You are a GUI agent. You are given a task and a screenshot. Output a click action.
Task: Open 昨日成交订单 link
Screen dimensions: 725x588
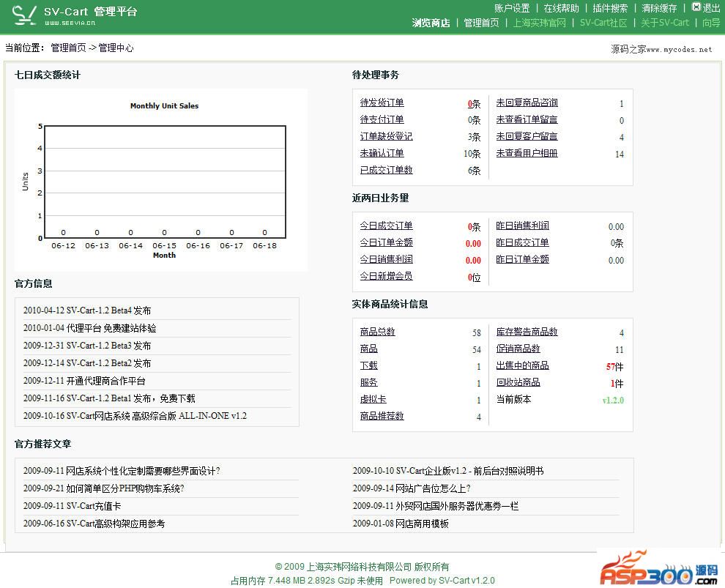coord(522,242)
